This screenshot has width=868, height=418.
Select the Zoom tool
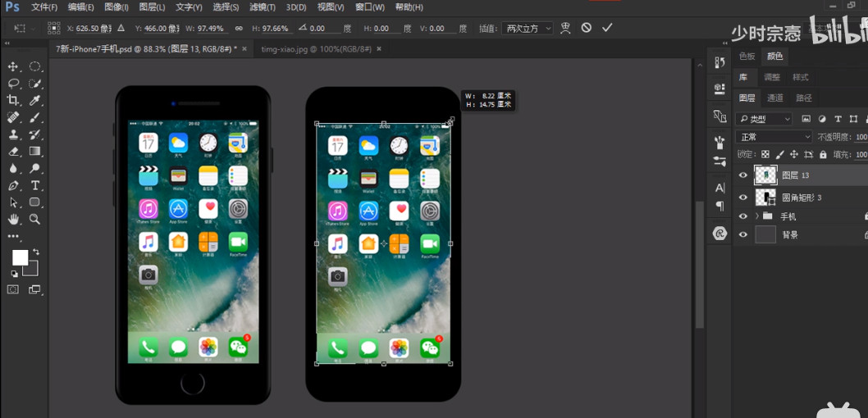pos(35,219)
